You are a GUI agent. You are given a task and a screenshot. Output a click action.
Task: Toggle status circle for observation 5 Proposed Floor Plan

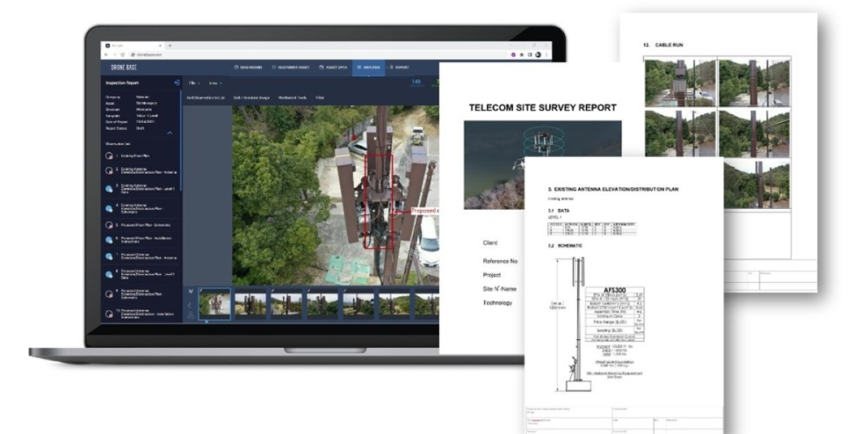(108, 225)
